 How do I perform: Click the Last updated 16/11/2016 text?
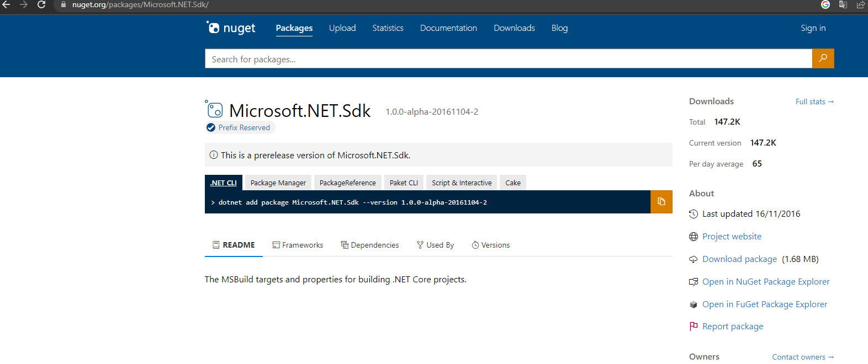pos(751,214)
